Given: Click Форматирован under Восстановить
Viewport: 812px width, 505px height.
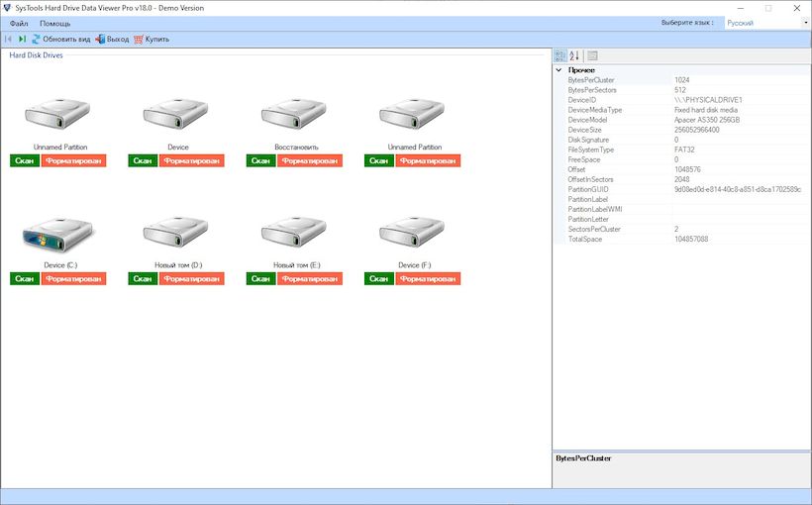Looking at the screenshot, I should (310, 160).
